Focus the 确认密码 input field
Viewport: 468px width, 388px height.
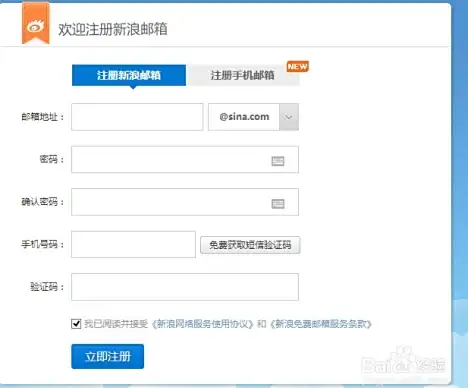(x=185, y=202)
